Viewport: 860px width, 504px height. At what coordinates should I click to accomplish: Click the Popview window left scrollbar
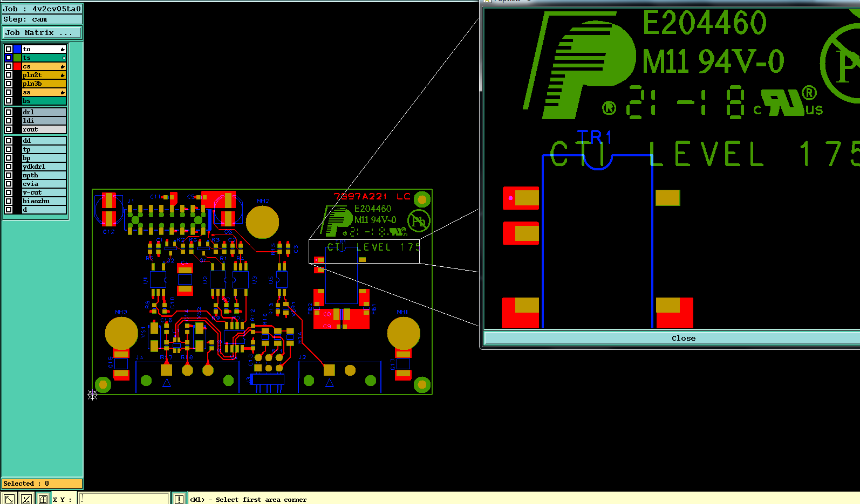click(481, 49)
